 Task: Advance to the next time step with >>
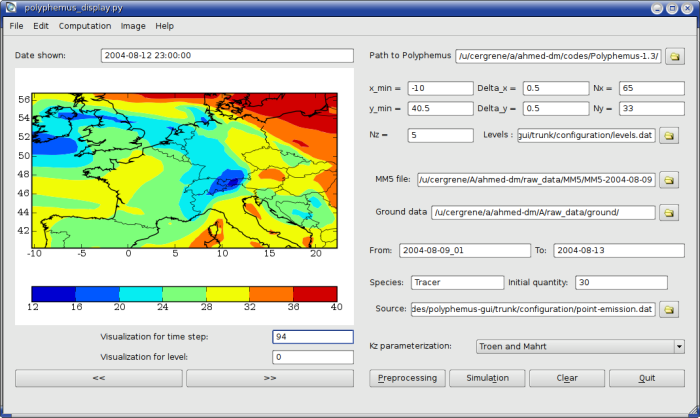[270, 378]
